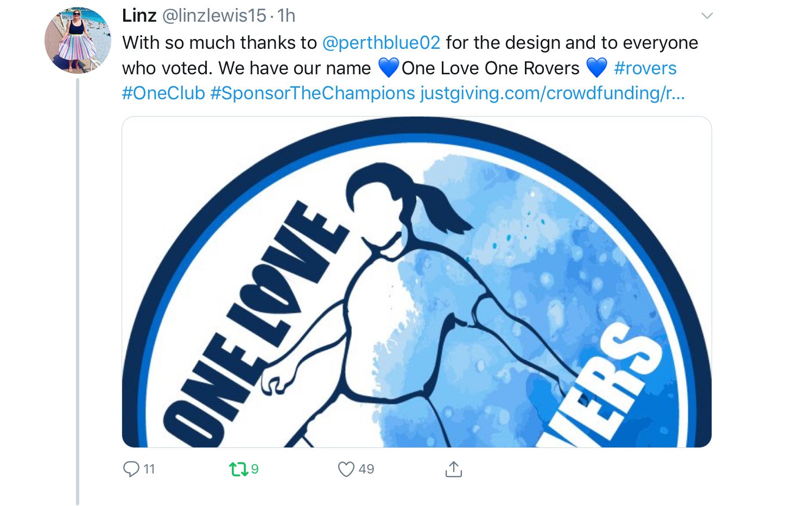The height and width of the screenshot is (506, 812).
Task: Tap the share upload icon
Action: point(453,469)
